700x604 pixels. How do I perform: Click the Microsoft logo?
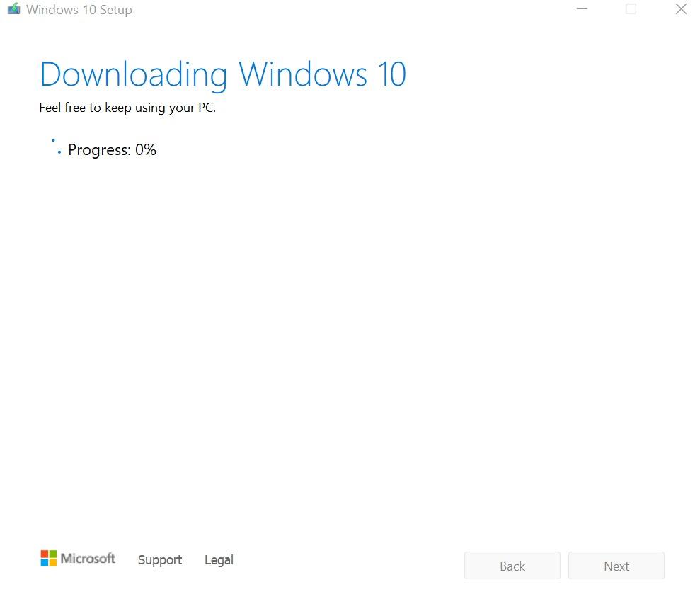coord(78,558)
